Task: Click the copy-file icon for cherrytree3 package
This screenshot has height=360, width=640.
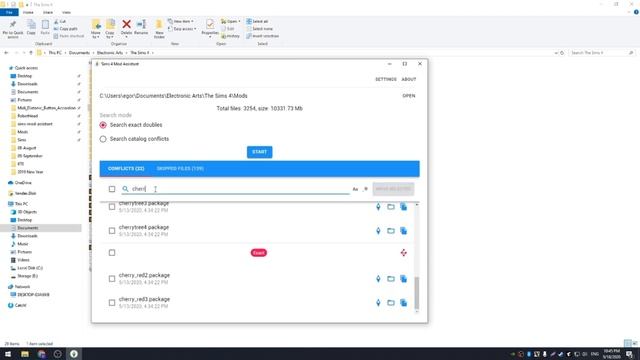Action: (403, 207)
